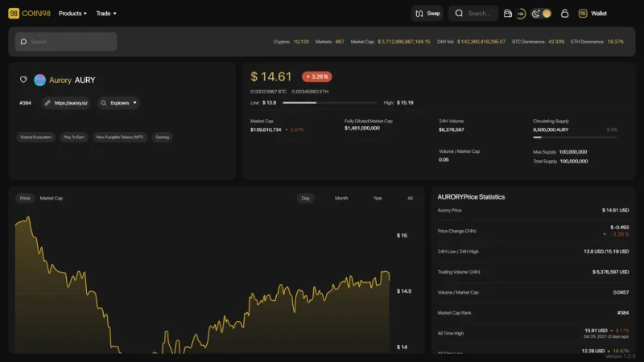This screenshot has width=644, height=362.
Task: Select the Year chart range
Action: click(x=378, y=198)
